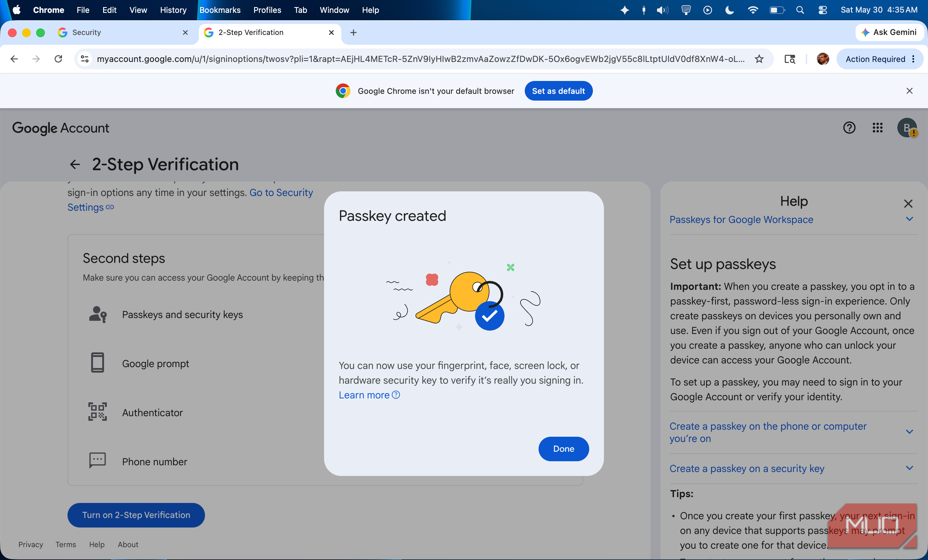This screenshot has width=928, height=560.
Task: Bookmark this page with star icon
Action: click(759, 59)
